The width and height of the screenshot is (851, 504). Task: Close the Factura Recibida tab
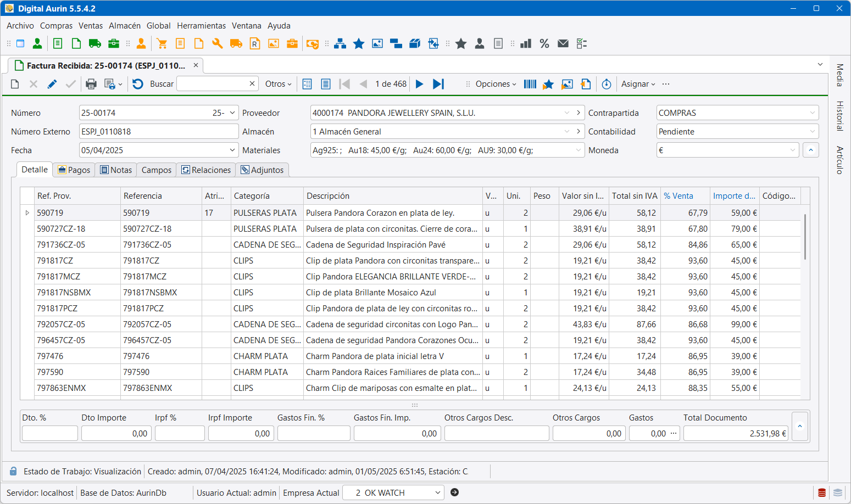tap(196, 65)
